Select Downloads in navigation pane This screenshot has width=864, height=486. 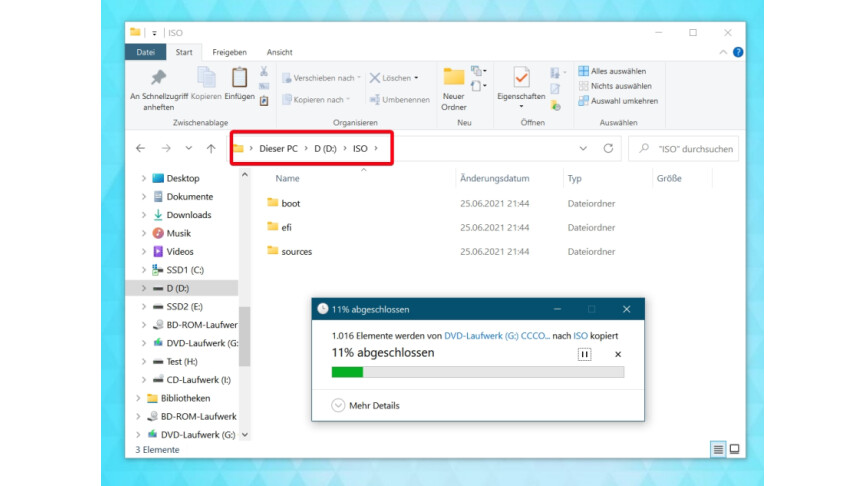pos(188,215)
